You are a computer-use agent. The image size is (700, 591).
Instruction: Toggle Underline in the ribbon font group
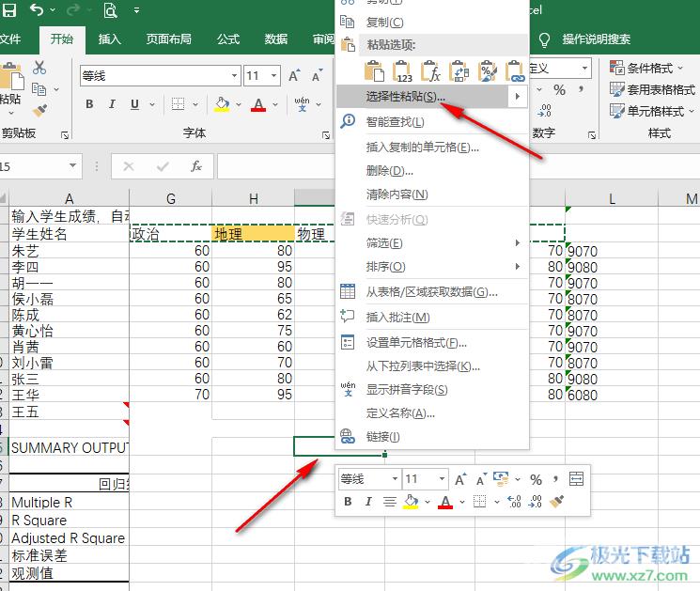point(134,104)
